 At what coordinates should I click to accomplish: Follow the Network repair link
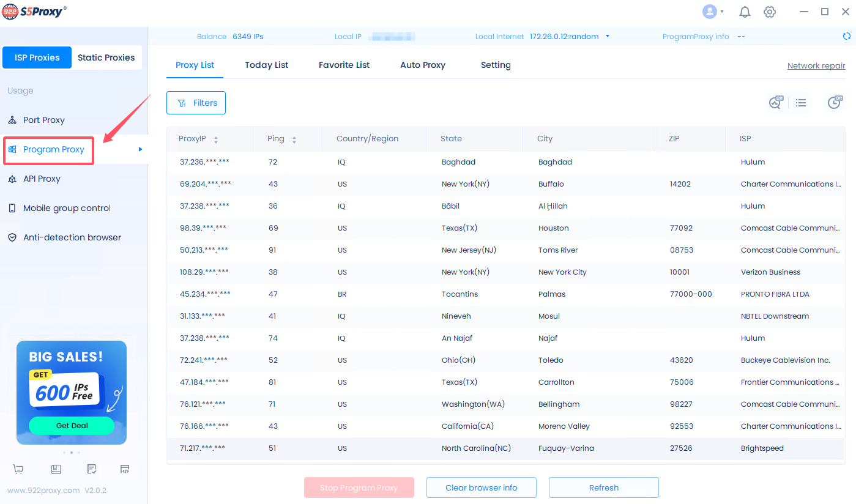(x=816, y=65)
